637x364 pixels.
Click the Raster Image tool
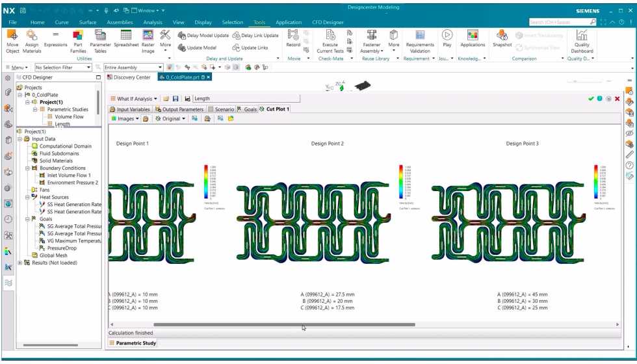(x=148, y=42)
